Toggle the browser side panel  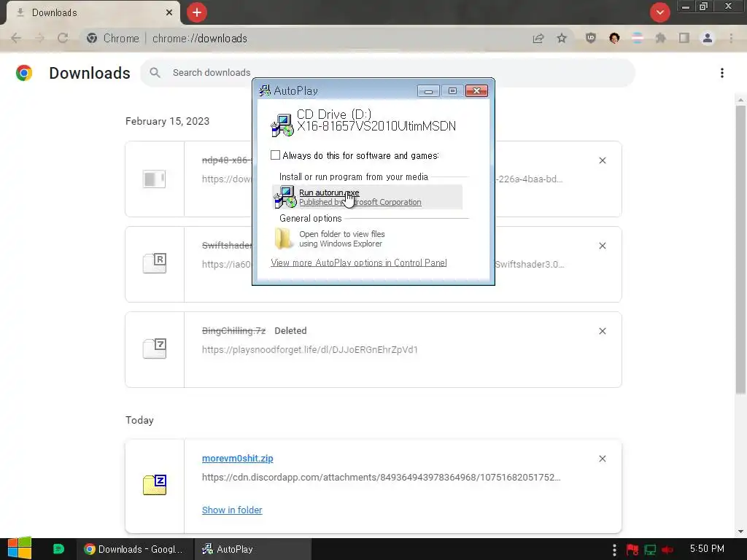[x=684, y=38]
